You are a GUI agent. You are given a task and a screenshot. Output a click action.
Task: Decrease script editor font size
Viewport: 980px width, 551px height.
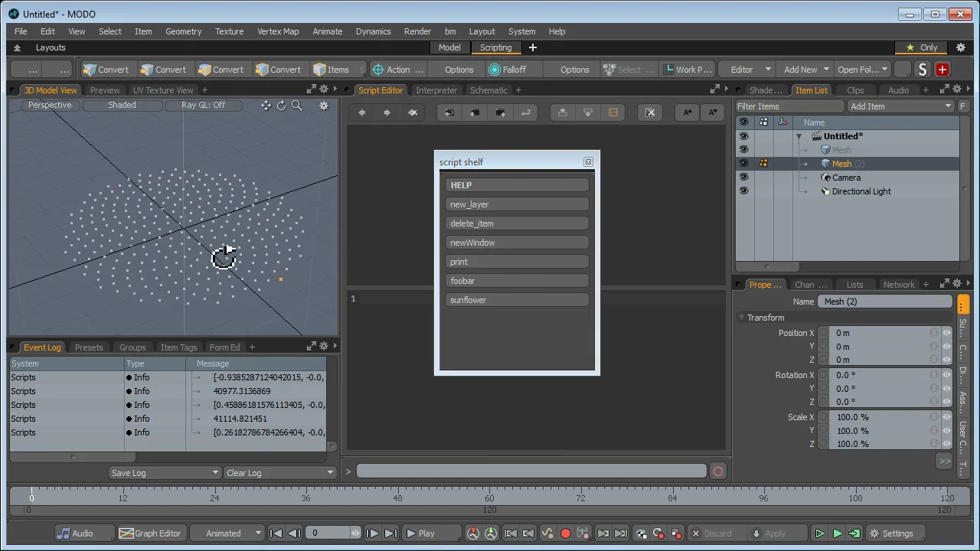(713, 112)
